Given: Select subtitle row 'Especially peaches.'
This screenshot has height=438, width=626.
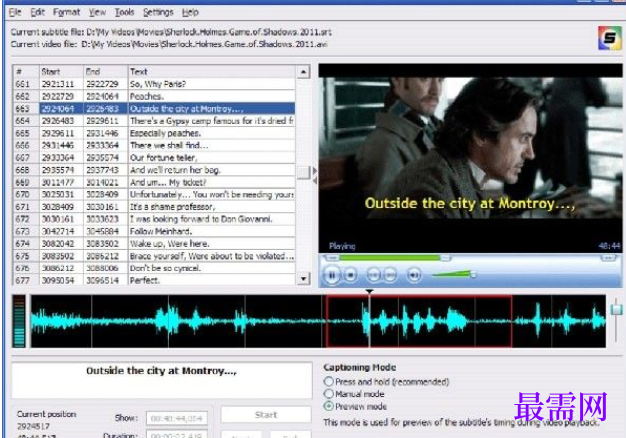Looking at the screenshot, I should click(154, 133).
